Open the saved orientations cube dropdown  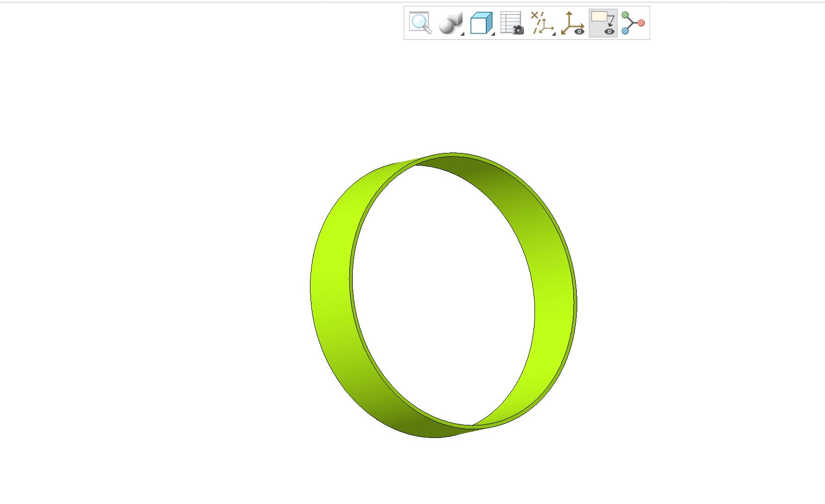pos(482,23)
